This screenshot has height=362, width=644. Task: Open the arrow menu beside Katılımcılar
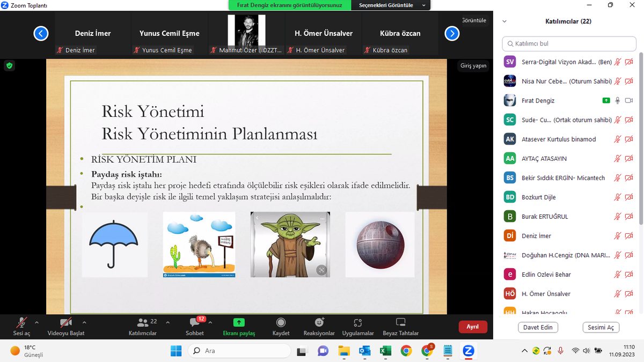point(167,322)
